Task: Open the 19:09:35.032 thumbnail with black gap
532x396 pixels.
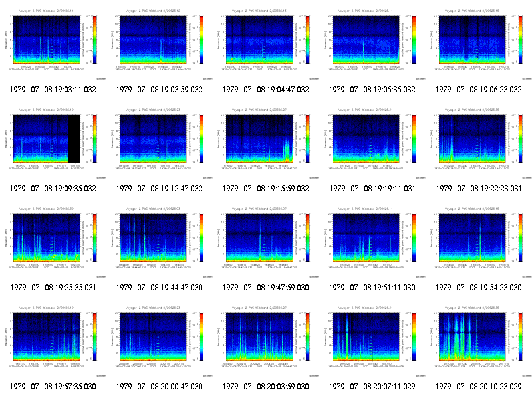Action: coord(53,142)
